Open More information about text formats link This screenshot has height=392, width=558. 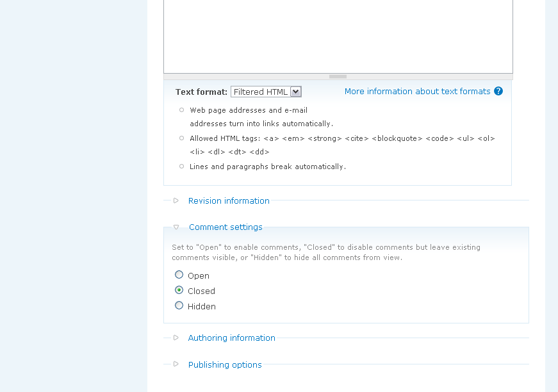[417, 92]
